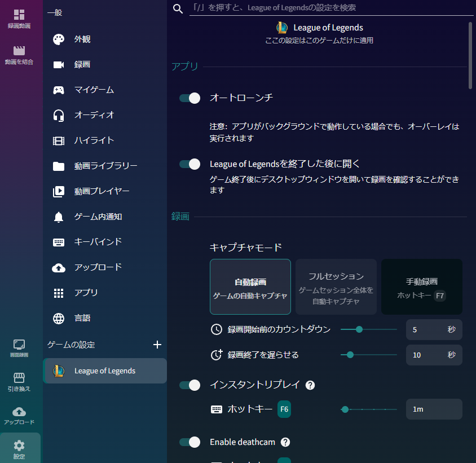Click the camera icon beside 録画 in menu
The width and height of the screenshot is (476, 463).
[x=59, y=65]
